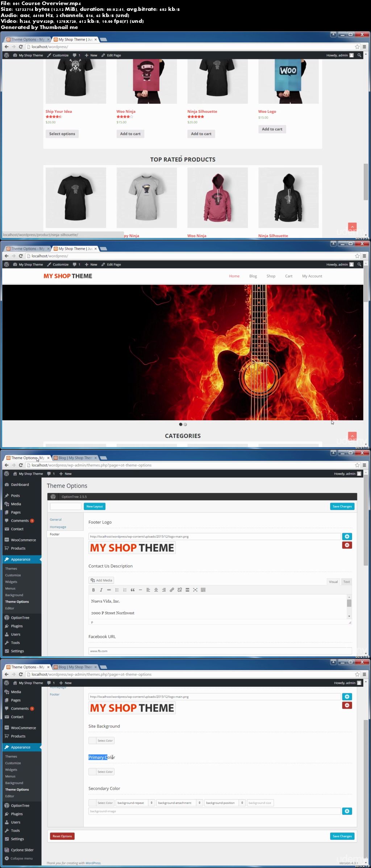This screenshot has height=868, width=371.
Task: Click the WordPress logo in the CATEGORIES window admin bar
Action: [x=7, y=264]
